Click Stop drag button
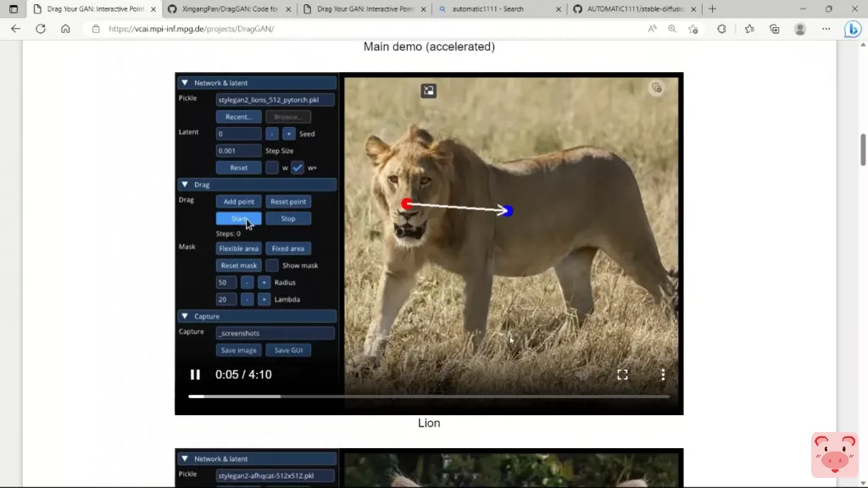868x488 pixels. [x=288, y=219]
